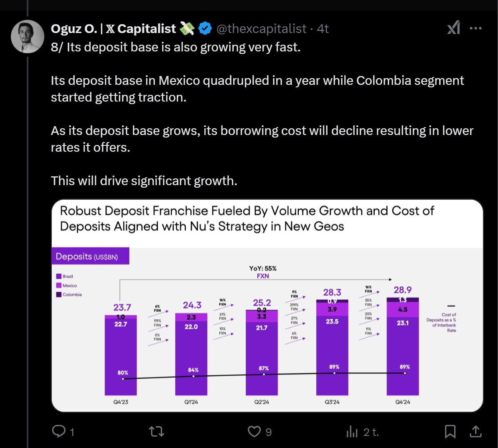Like the tweet with the heart icon
Image resolution: width=498 pixels, height=448 pixels.
[x=254, y=431]
